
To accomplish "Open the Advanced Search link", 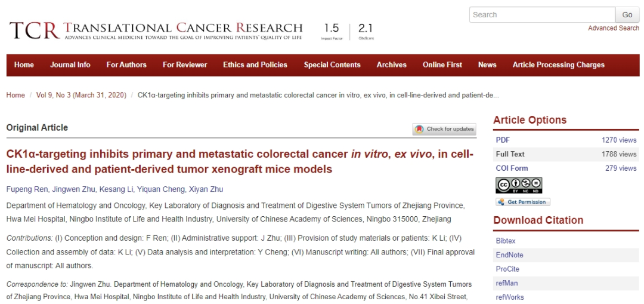I will pos(614,28).
